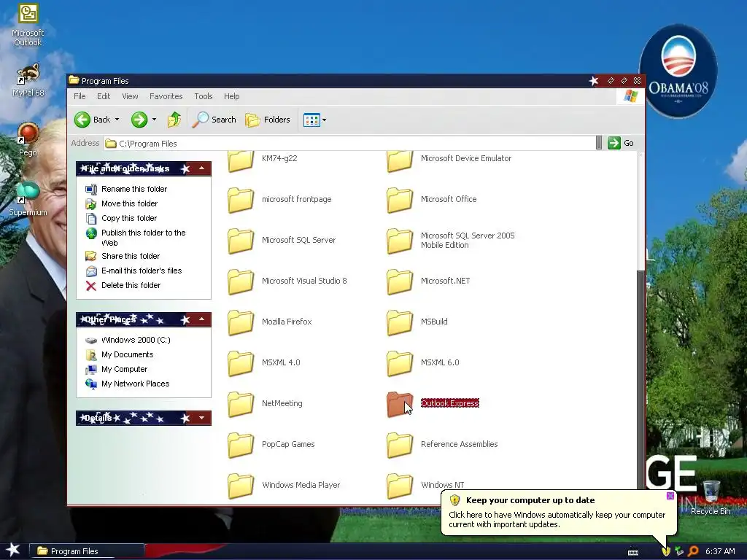Open the Edit menu

click(104, 96)
